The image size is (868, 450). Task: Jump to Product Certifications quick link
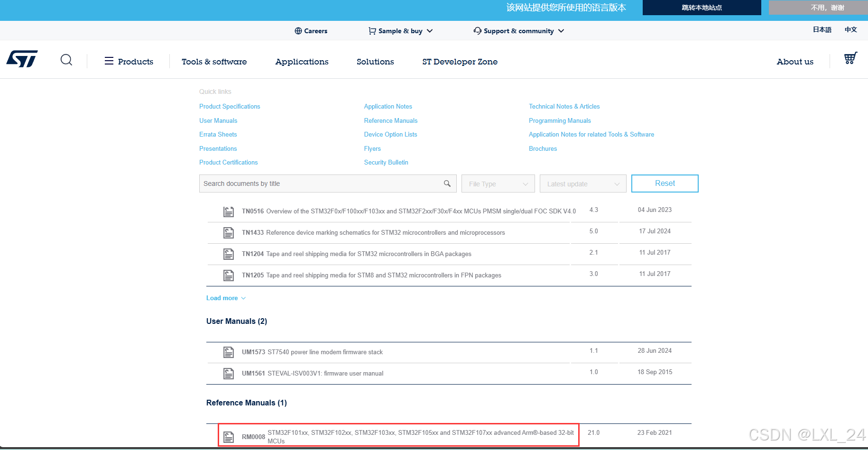click(x=229, y=163)
